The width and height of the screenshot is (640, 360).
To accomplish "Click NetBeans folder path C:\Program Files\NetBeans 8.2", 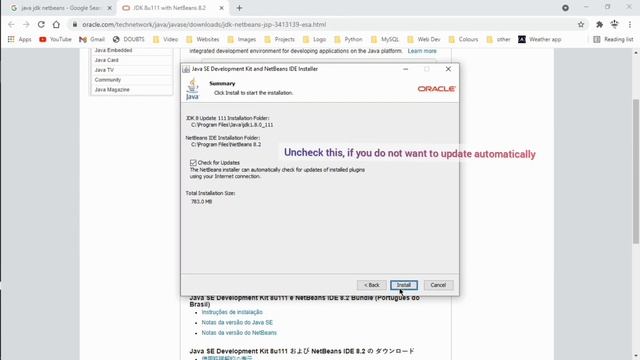I will [226, 144].
